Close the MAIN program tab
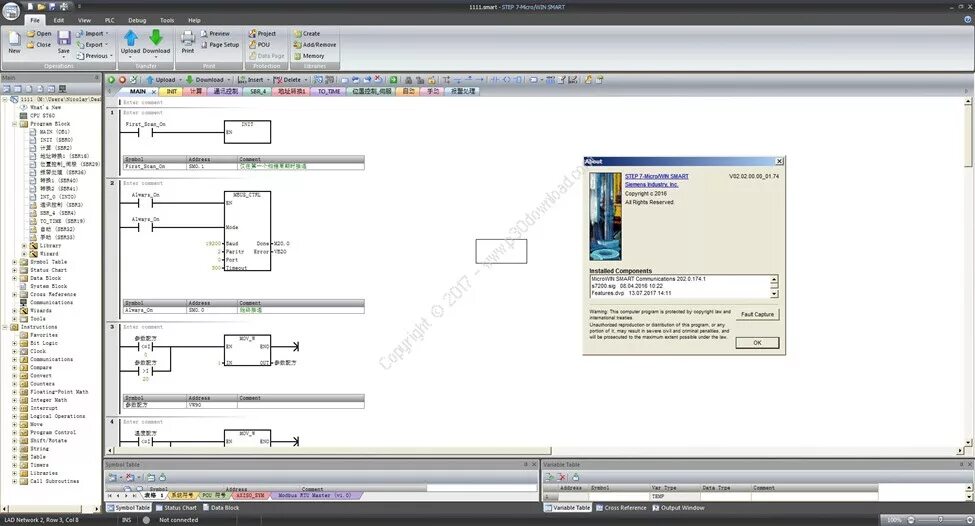 (154, 91)
